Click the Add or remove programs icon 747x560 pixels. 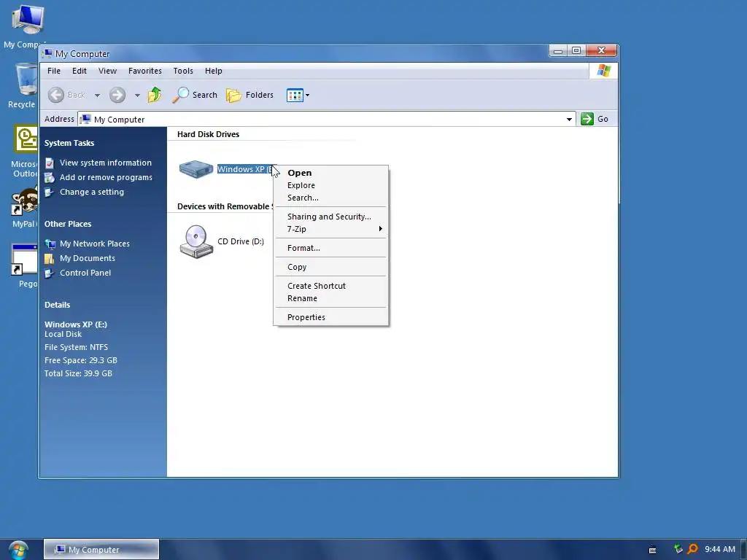pyautogui.click(x=49, y=178)
